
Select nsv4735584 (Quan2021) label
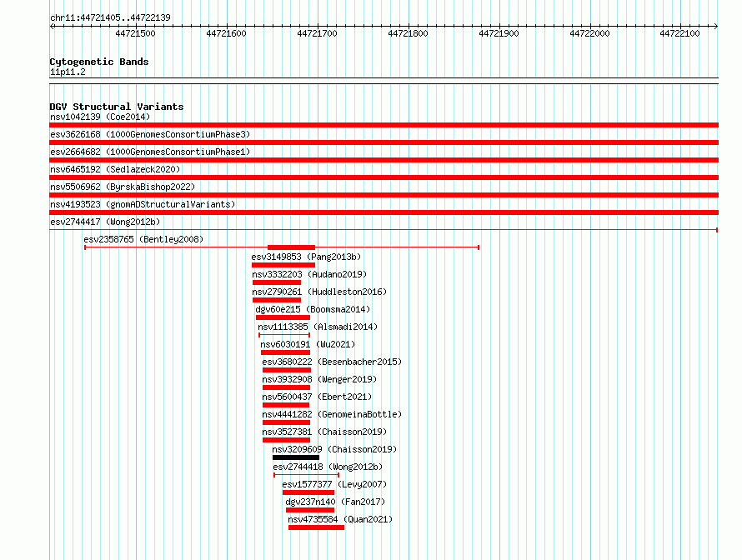[x=340, y=519]
